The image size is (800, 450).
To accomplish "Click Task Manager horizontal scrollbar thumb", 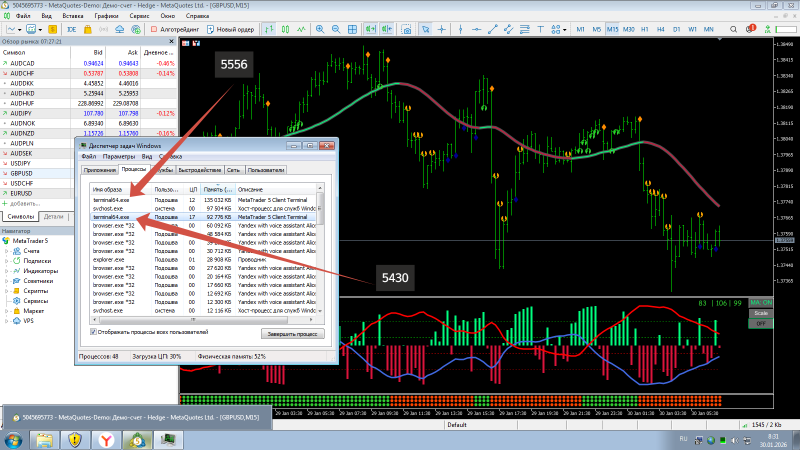I will pos(193,319).
